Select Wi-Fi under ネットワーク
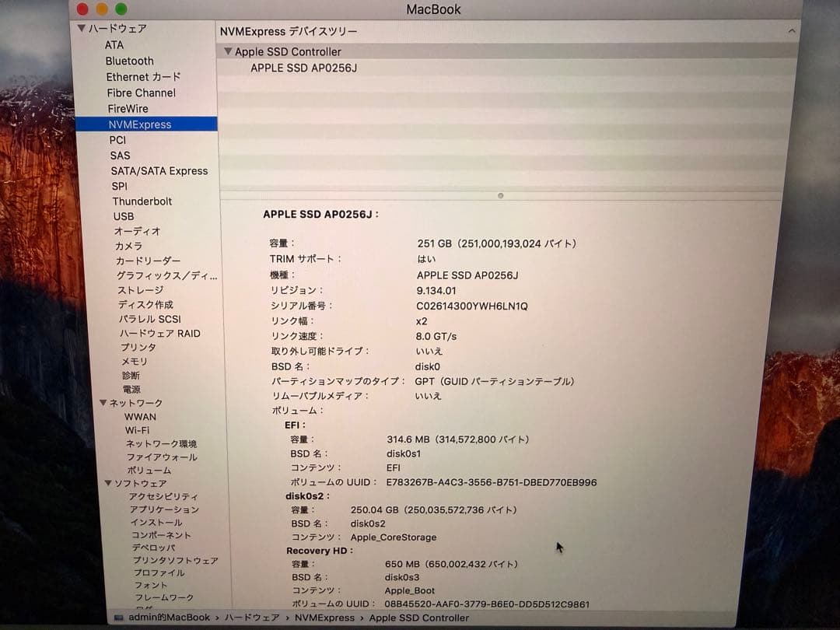The height and width of the screenshot is (630, 840). (x=137, y=429)
